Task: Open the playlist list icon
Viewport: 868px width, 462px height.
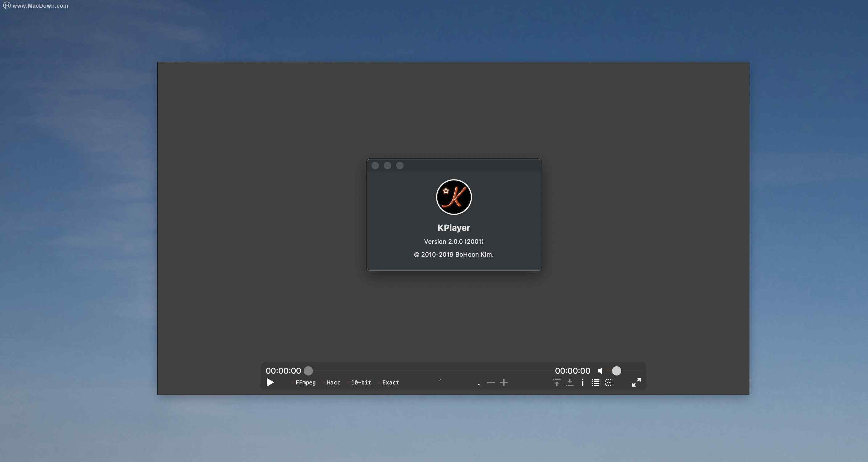Action: click(595, 383)
